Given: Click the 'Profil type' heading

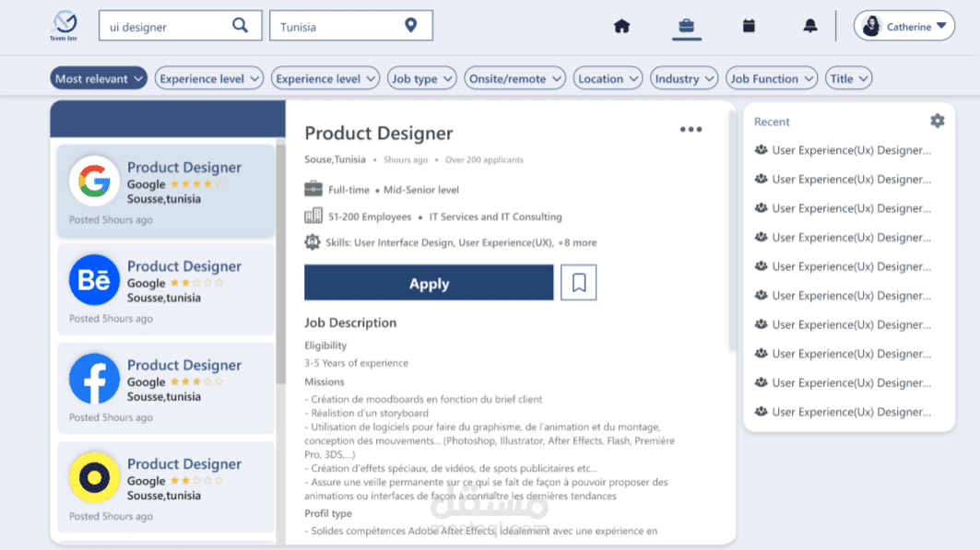Looking at the screenshot, I should coord(328,513).
